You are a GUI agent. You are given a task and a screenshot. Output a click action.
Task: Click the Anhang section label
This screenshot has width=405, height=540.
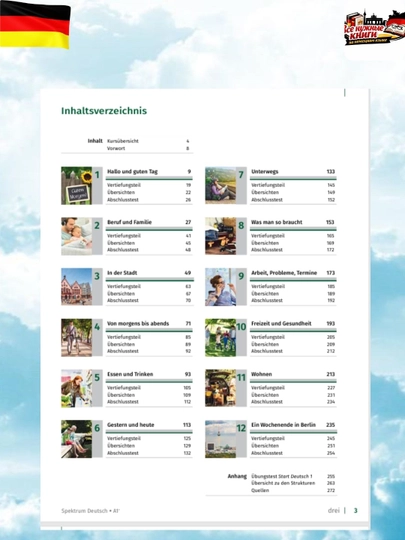tap(237, 476)
